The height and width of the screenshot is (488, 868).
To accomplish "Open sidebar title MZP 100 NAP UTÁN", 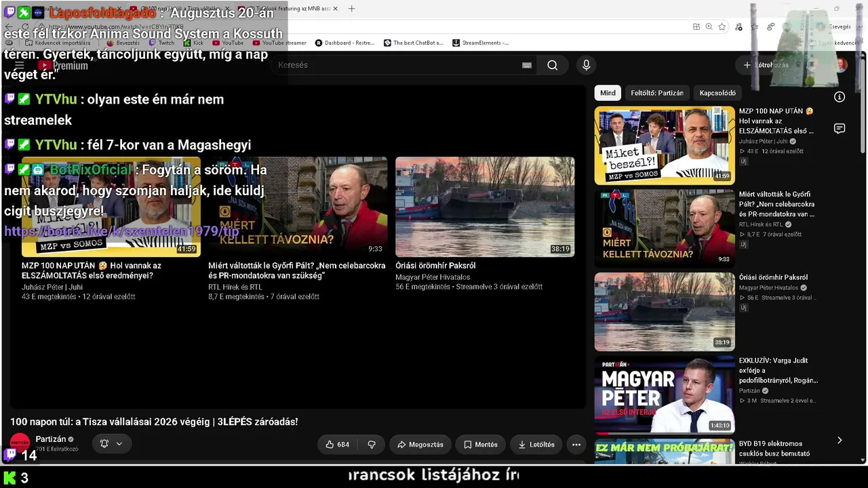I will tap(776, 121).
